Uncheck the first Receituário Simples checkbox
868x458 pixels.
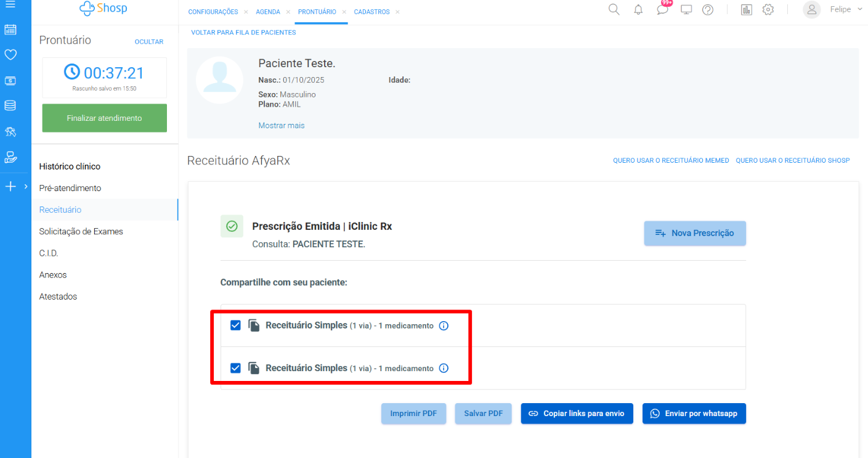point(235,325)
